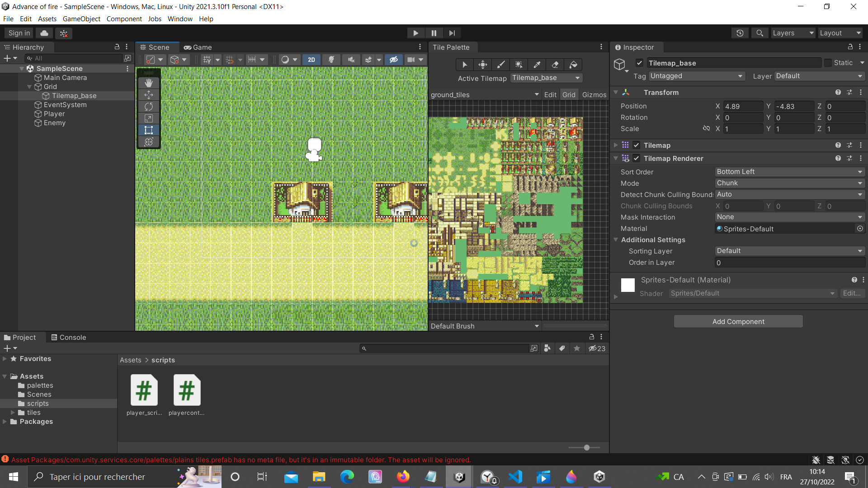
Task: Choose the Tile Palette picker tool
Action: (x=537, y=65)
